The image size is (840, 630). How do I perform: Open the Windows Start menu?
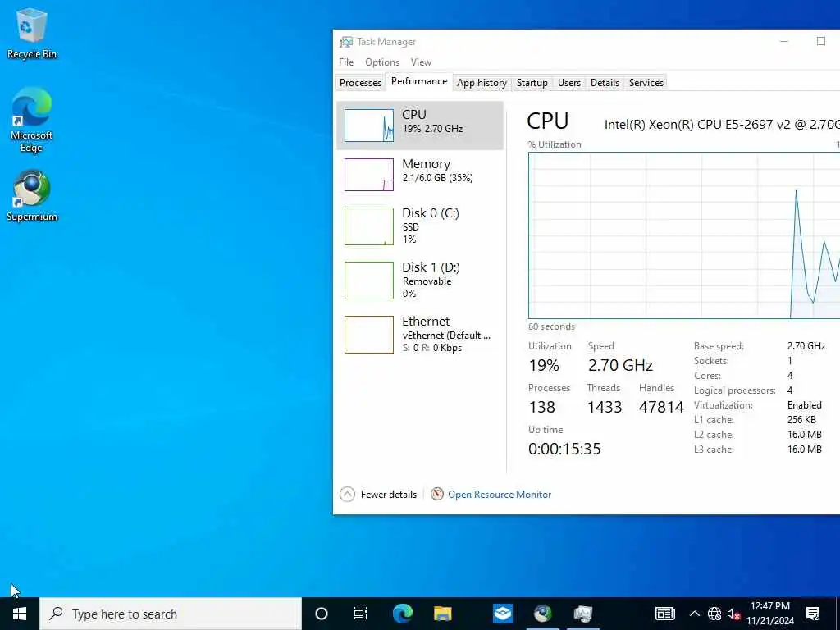[x=20, y=614]
